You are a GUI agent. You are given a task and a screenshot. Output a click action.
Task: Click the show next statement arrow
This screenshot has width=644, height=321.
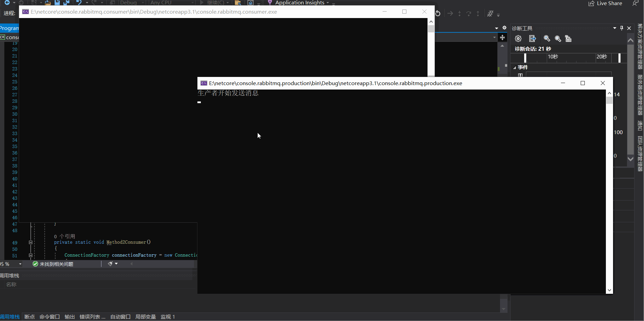450,14
